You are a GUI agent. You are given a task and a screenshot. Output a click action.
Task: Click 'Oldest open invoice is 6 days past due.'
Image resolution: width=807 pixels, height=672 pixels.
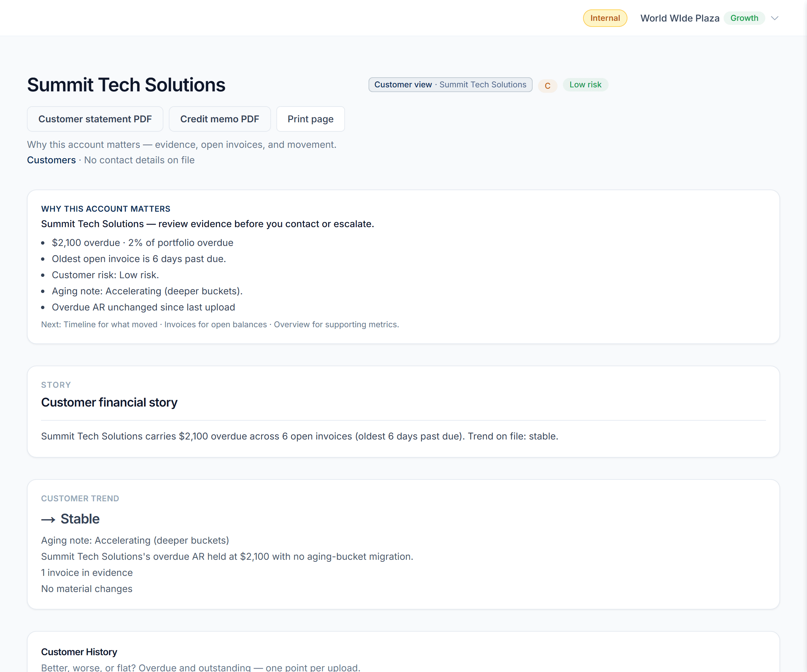(139, 259)
